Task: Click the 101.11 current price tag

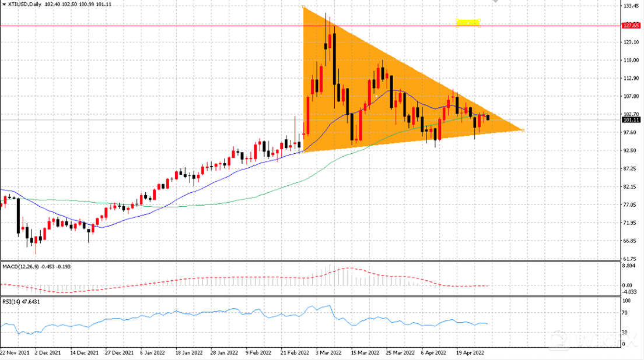Action: click(x=631, y=120)
